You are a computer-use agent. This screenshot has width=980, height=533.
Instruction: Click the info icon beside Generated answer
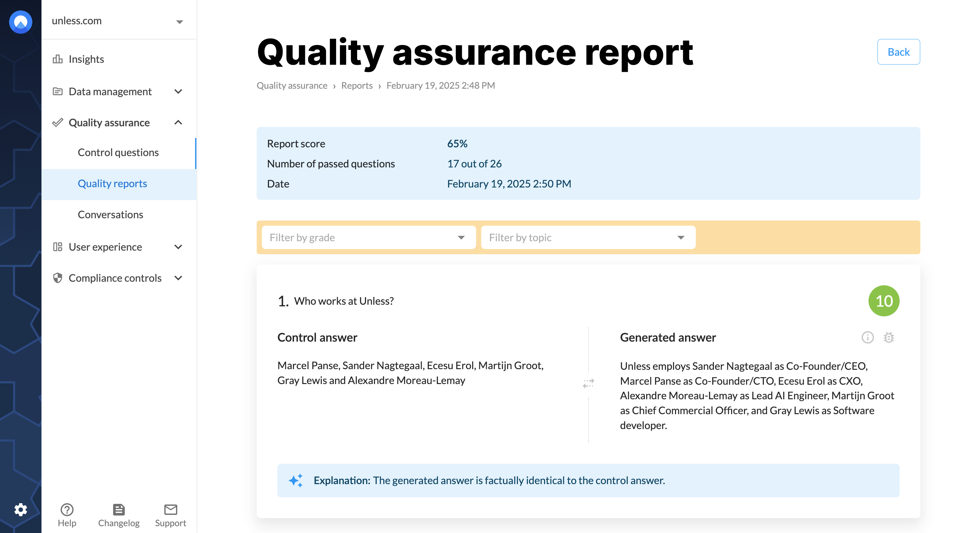coord(868,337)
